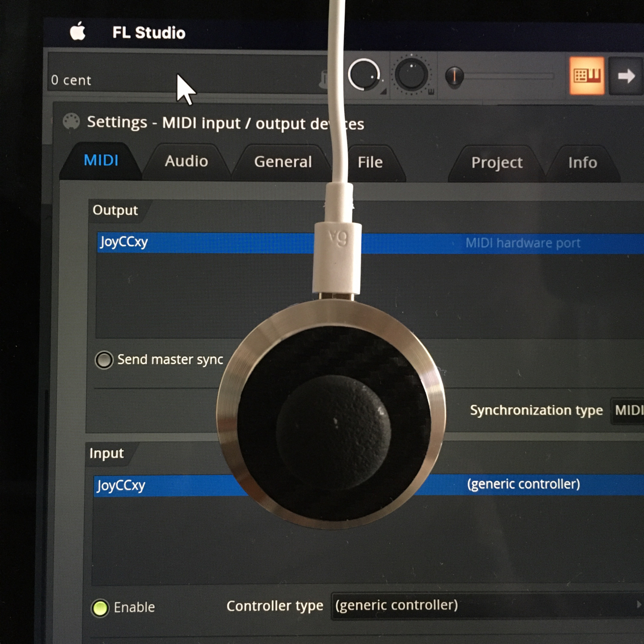Switch to the Audio settings tab
The width and height of the screenshot is (644, 644).
(x=186, y=162)
